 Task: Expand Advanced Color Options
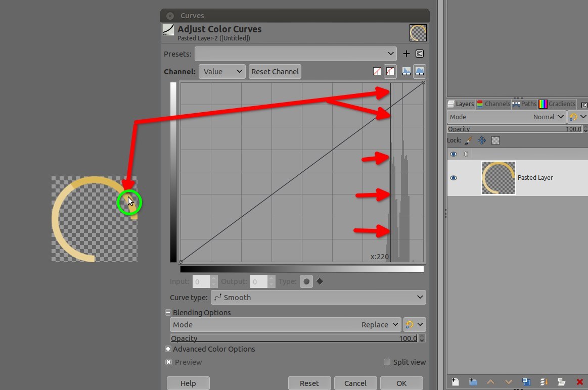(x=168, y=349)
